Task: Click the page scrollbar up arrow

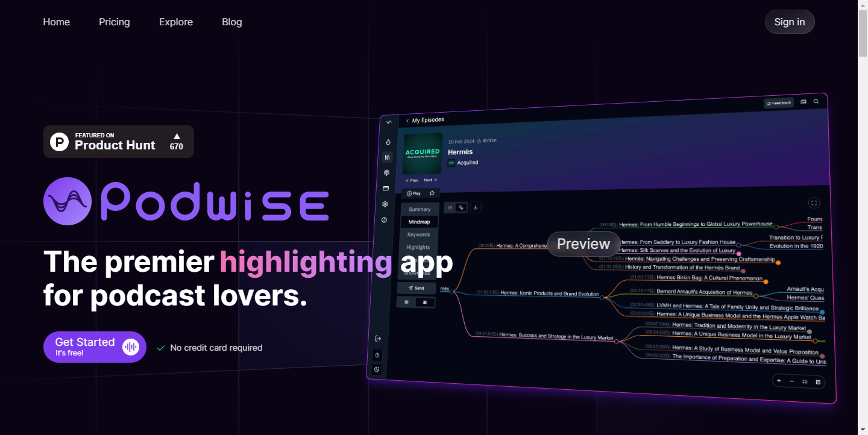Action: (x=863, y=5)
